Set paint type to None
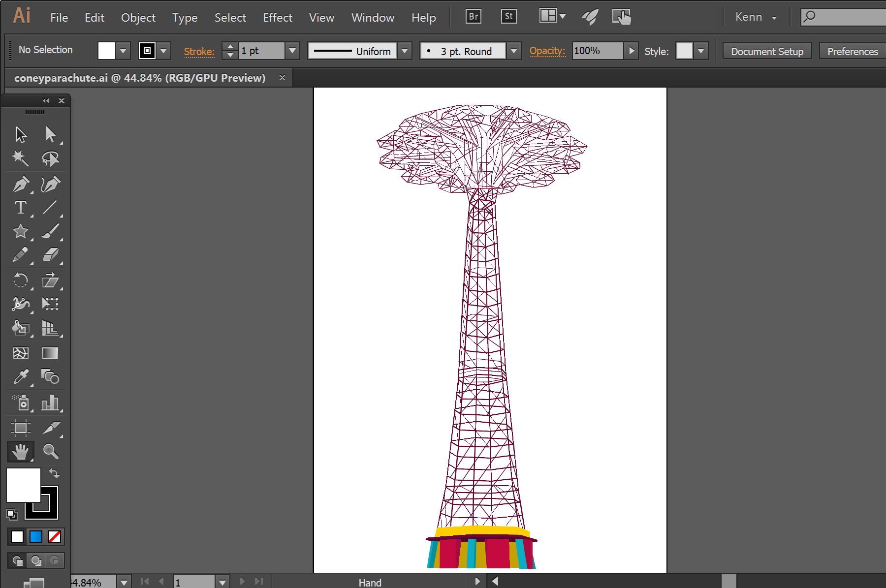The width and height of the screenshot is (886, 588). tap(55, 537)
